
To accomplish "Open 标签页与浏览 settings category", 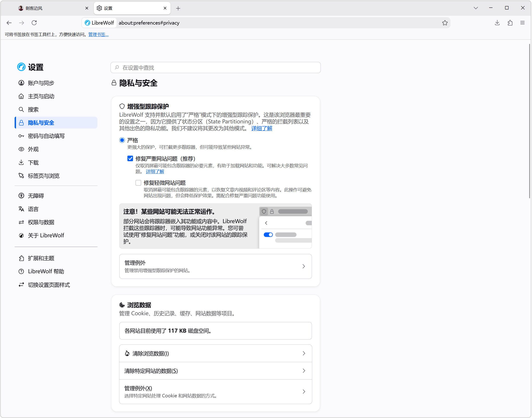I will point(56,176).
